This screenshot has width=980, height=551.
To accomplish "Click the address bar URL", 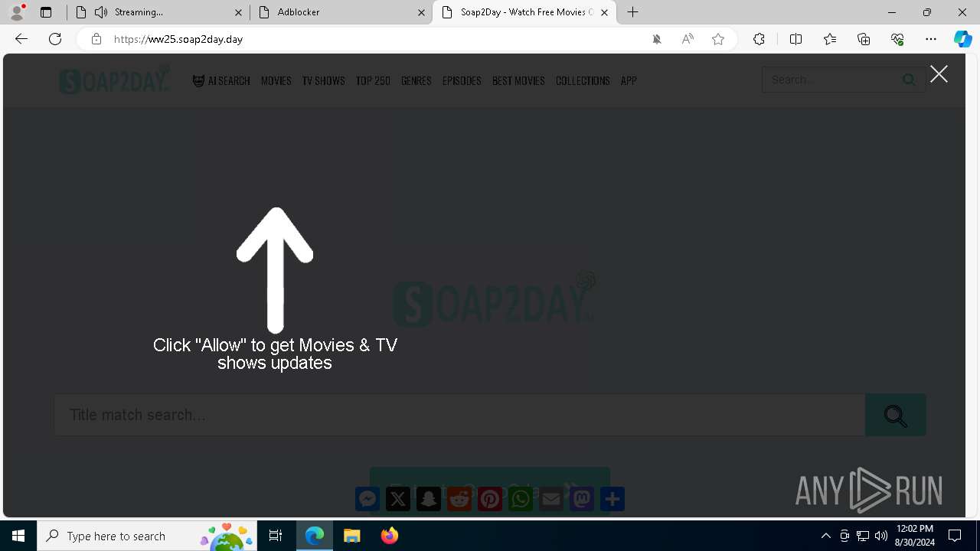I will click(x=178, y=39).
